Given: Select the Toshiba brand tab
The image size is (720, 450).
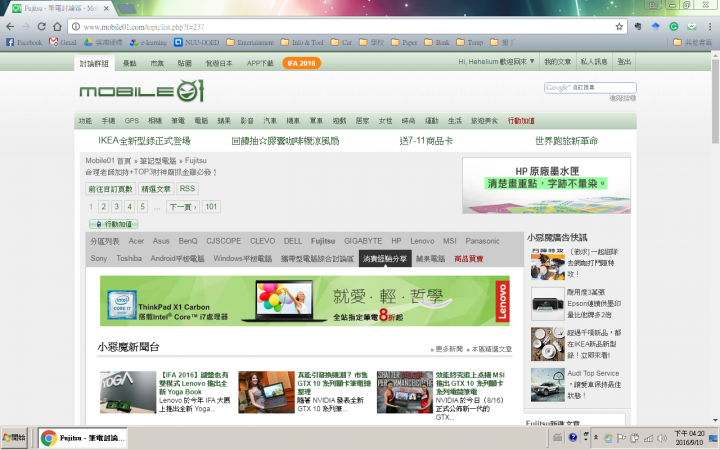Looking at the screenshot, I should tap(129, 259).
